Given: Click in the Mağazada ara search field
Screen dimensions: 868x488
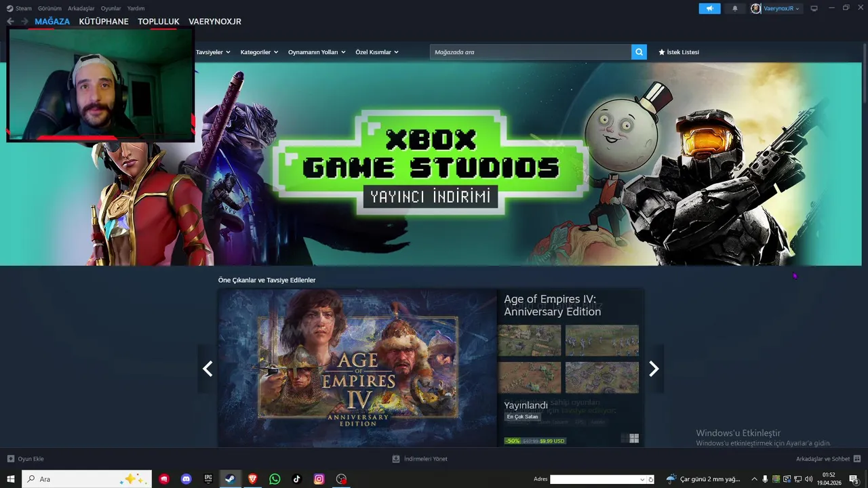Looking at the screenshot, I should click(x=530, y=52).
